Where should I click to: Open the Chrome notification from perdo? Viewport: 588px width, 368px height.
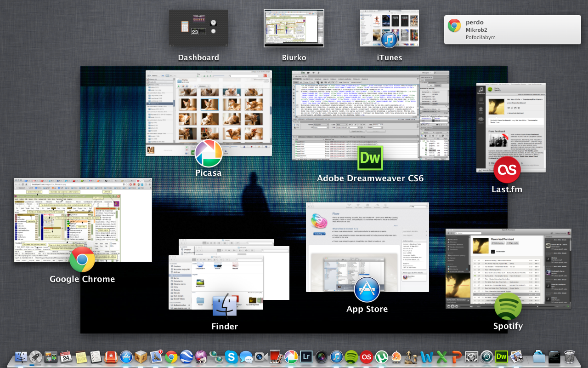(x=512, y=29)
